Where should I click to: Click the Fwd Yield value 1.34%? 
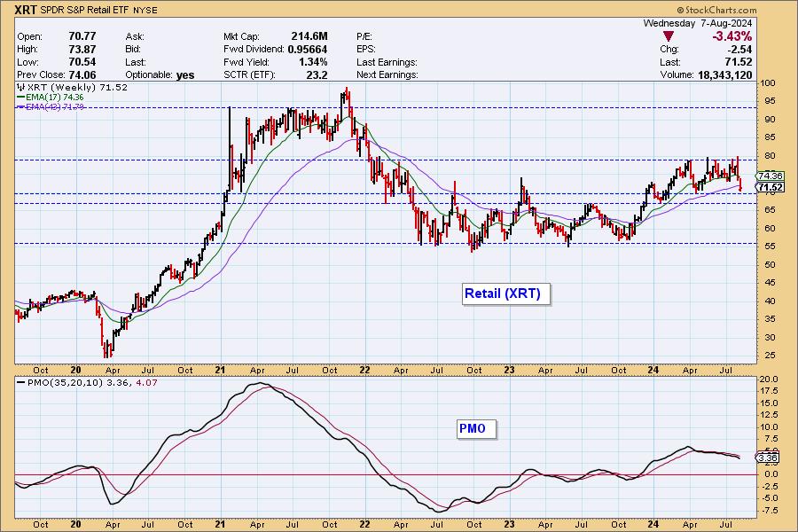pos(312,62)
